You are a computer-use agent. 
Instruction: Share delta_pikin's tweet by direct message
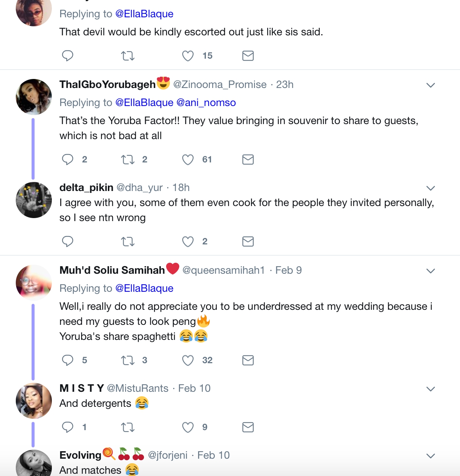(248, 241)
